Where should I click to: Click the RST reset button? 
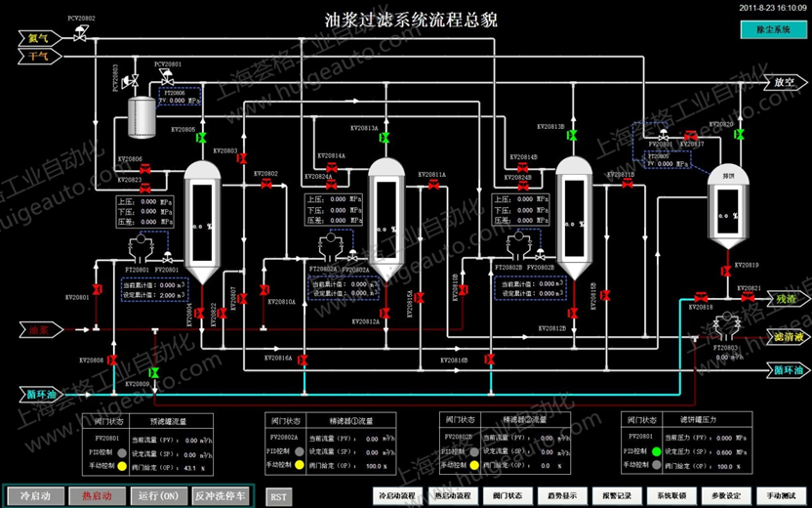pyautogui.click(x=278, y=496)
